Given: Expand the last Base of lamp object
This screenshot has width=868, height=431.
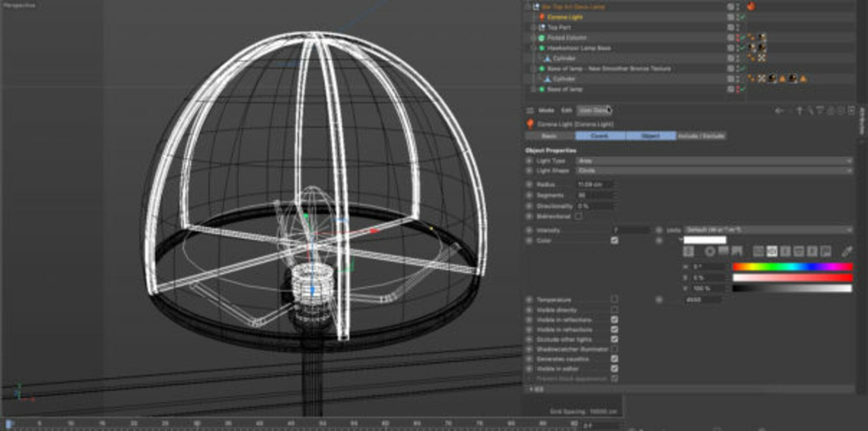Looking at the screenshot, I should click(x=533, y=89).
